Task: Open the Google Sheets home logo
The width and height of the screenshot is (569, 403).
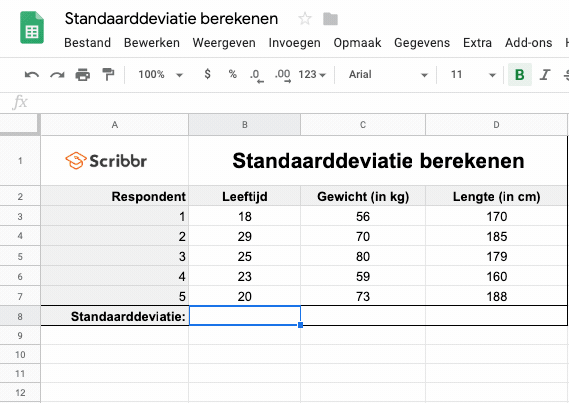Action: click(x=32, y=28)
